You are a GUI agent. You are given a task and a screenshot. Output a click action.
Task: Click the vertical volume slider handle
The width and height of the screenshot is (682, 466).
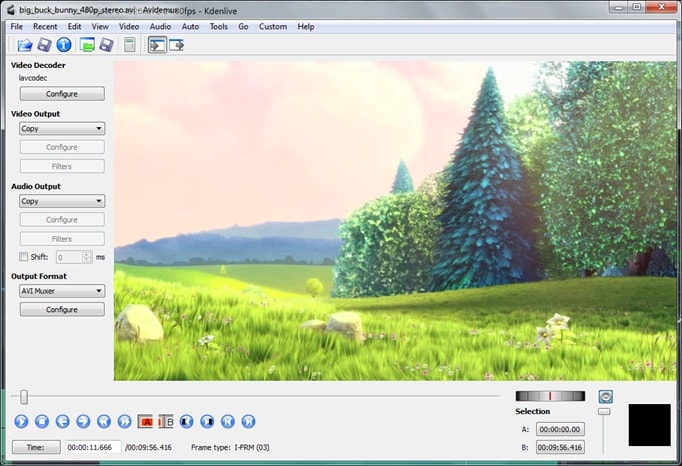click(x=604, y=411)
